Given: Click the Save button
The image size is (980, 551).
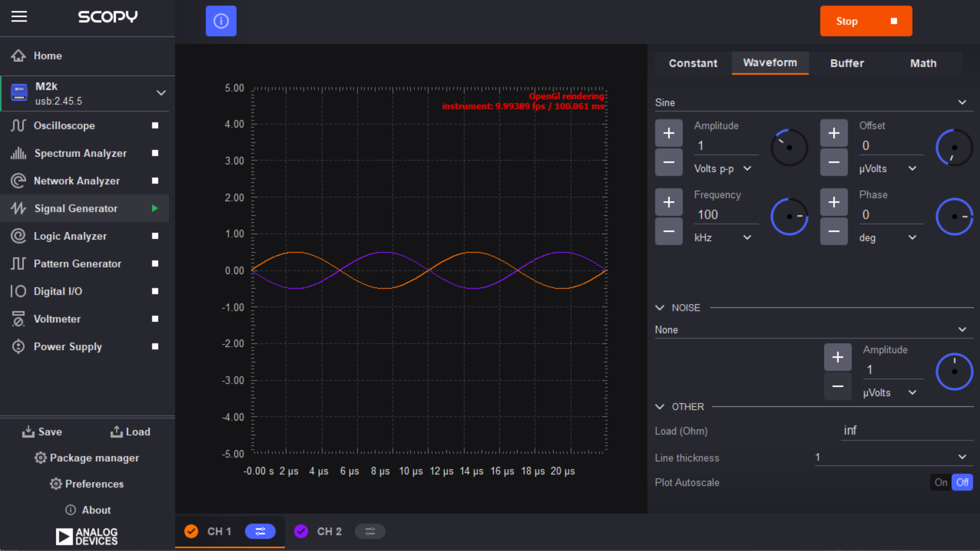Looking at the screenshot, I should (x=42, y=432).
